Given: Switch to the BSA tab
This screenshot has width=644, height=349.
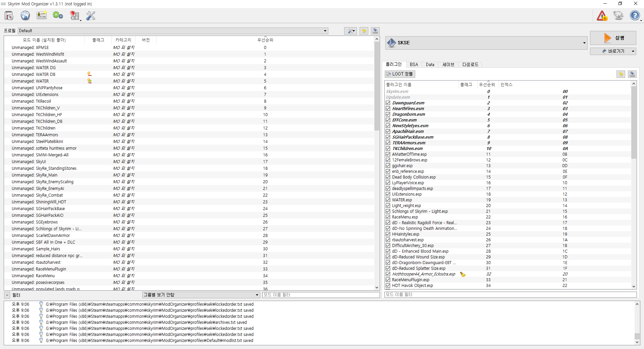Looking at the screenshot, I should (x=414, y=64).
